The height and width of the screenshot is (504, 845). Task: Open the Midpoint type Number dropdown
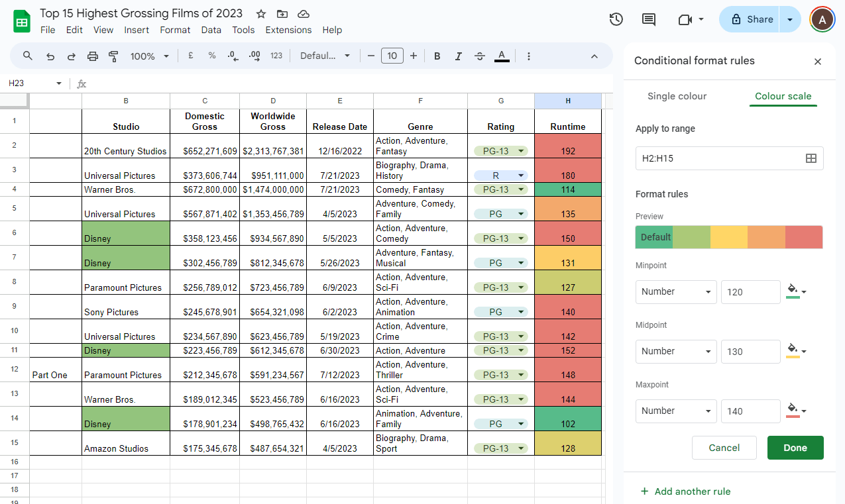676,352
